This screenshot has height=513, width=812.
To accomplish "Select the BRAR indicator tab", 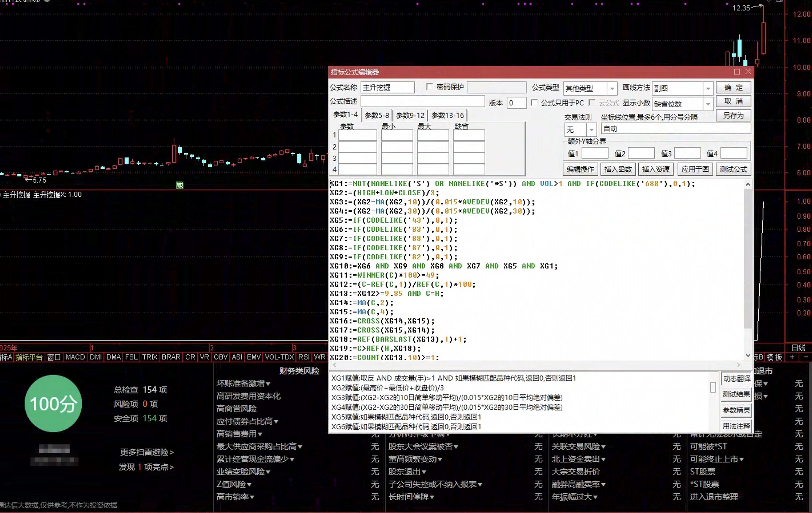I will click(x=171, y=357).
